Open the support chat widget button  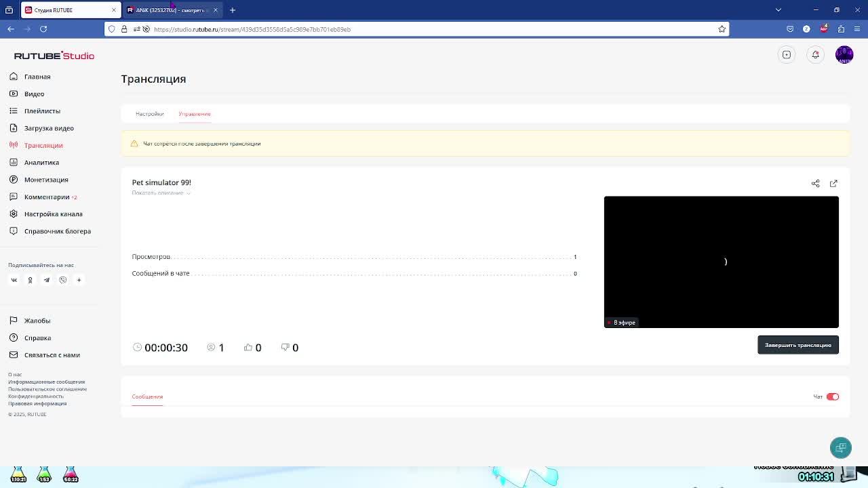click(x=841, y=447)
